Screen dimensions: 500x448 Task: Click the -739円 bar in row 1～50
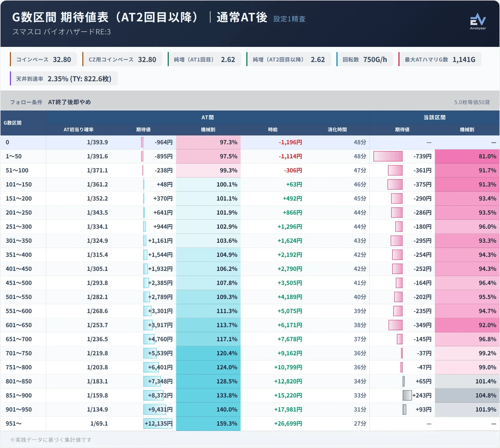388,156
